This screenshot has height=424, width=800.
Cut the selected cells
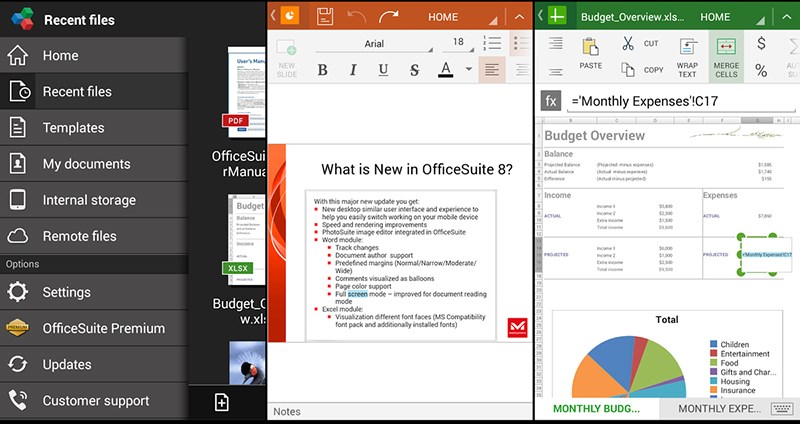tap(640, 44)
